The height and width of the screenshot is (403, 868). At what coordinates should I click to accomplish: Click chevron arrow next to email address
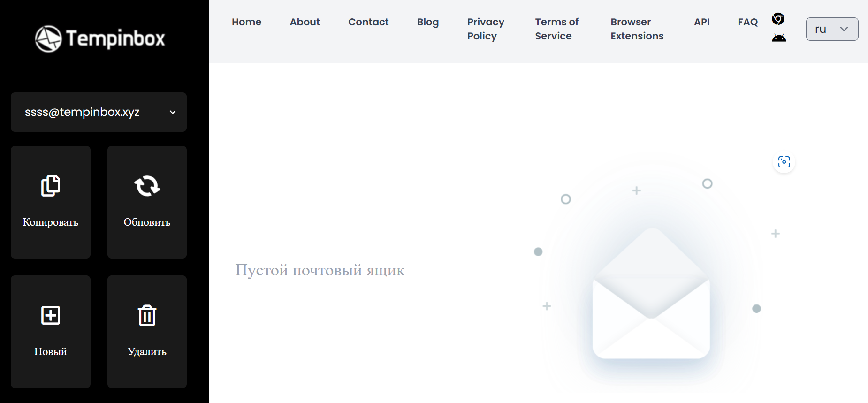(x=173, y=112)
